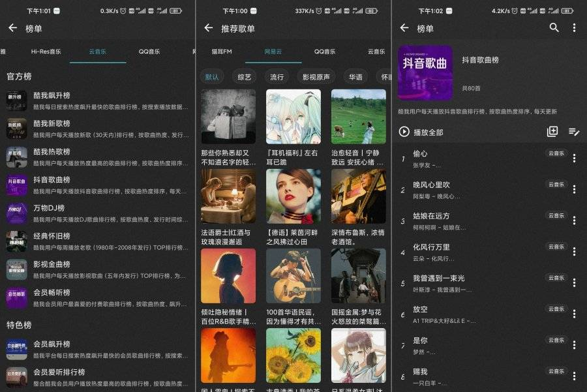Open 影视金曲榜 chart icon

16,269
